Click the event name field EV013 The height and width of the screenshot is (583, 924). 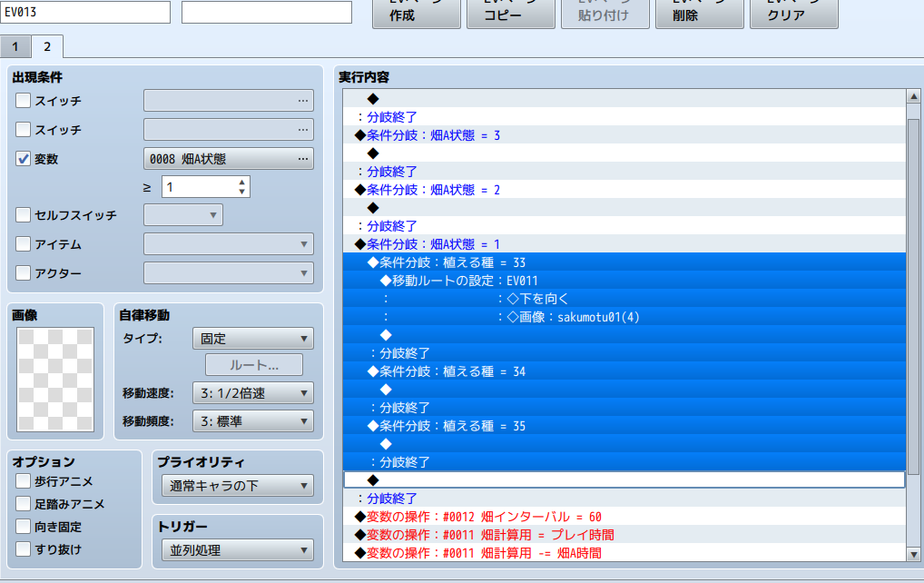point(85,12)
